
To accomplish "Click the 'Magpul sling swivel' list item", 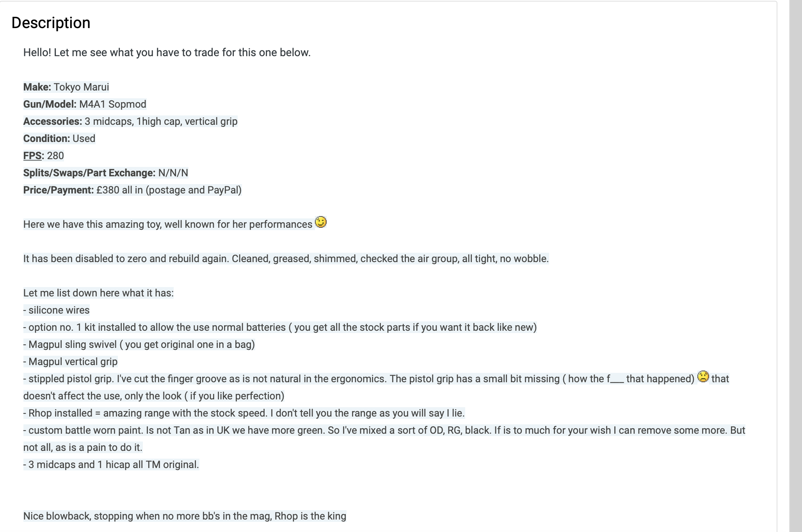I will 139,344.
